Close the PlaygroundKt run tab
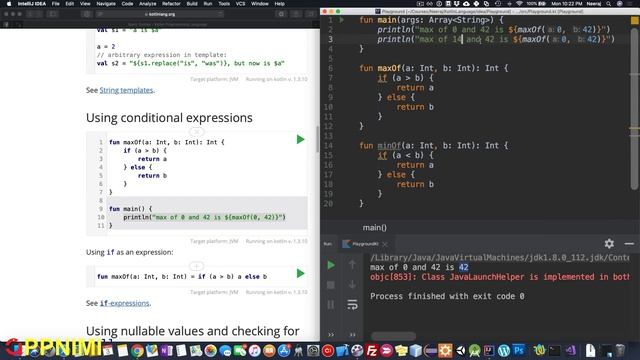The width and height of the screenshot is (640, 360). coord(385,244)
